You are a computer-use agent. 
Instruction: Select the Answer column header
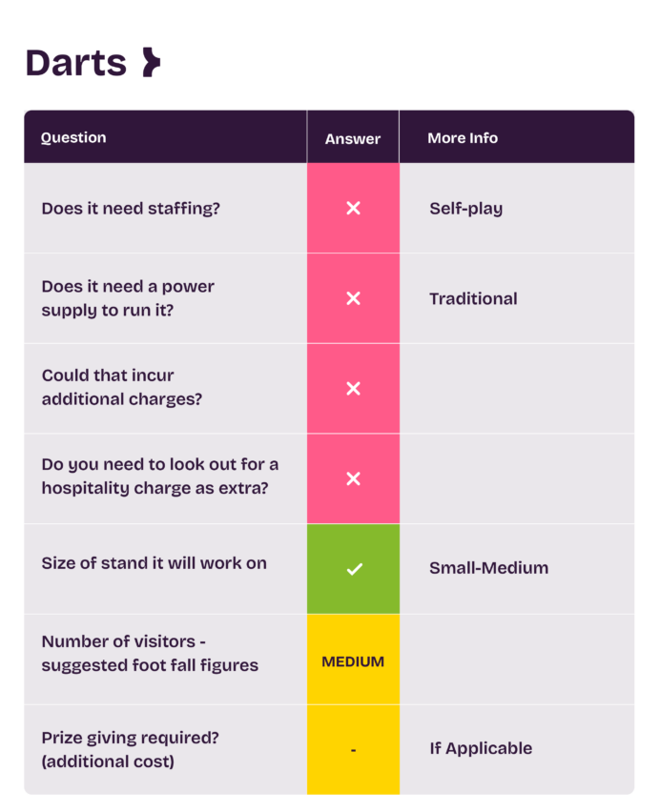353,138
